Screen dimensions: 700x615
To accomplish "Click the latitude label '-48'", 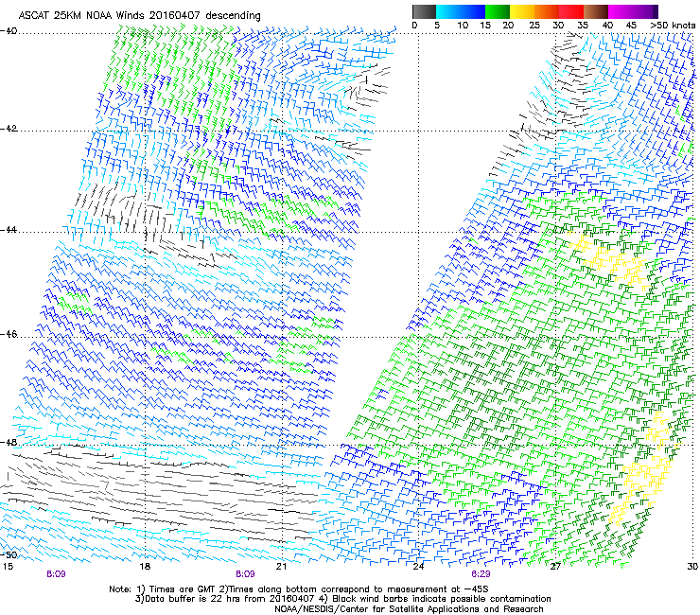I will (9, 442).
